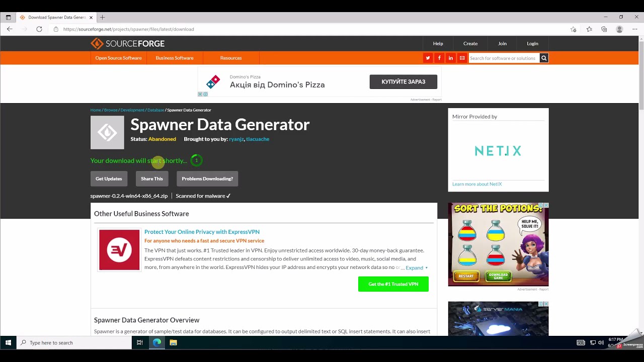Click the NetIX mirror logo
This screenshot has height=362, width=644.
coord(498,151)
